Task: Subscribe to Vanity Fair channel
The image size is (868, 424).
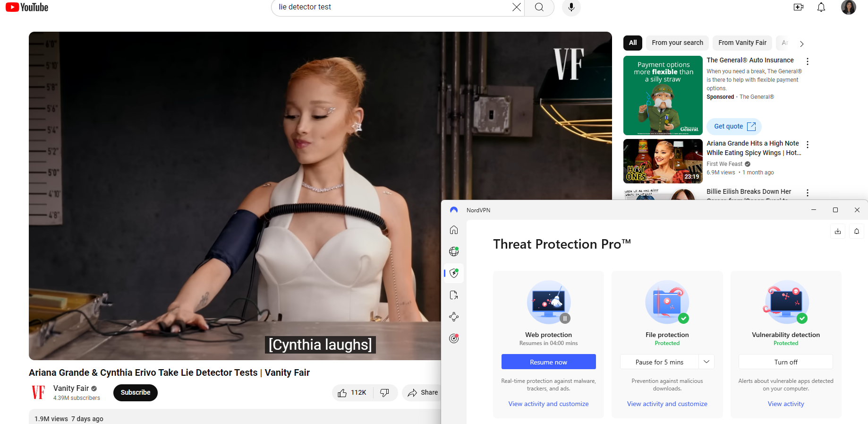Action: coord(136,393)
